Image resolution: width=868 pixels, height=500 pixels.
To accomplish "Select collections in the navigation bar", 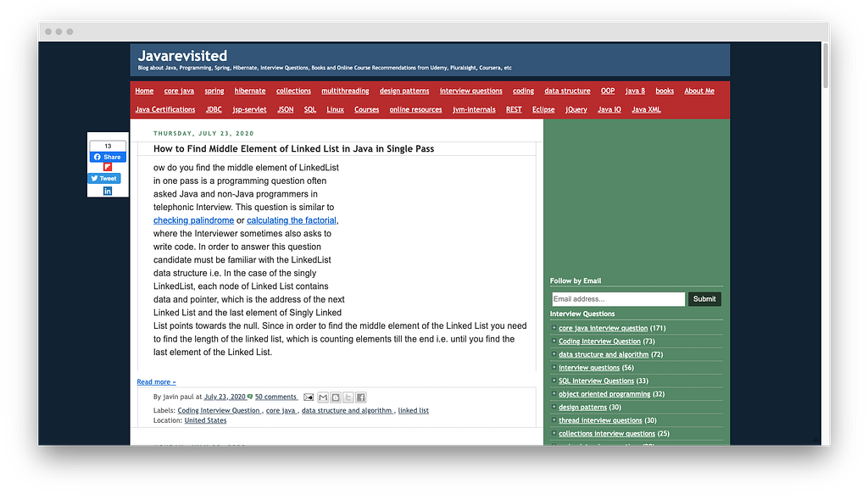I will [293, 91].
